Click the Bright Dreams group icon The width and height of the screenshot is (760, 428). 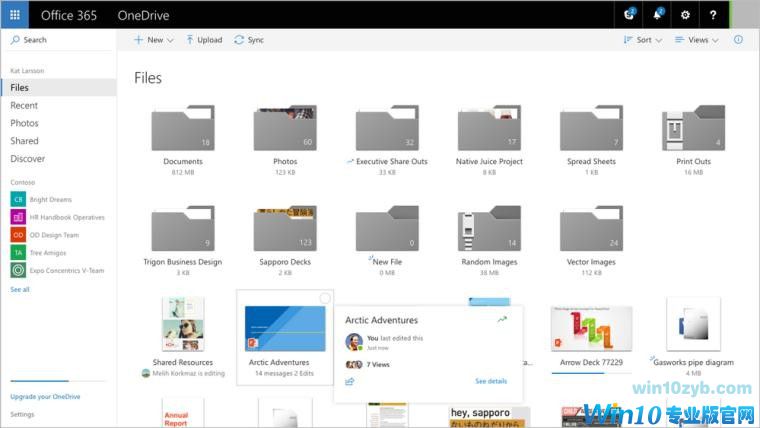point(18,199)
